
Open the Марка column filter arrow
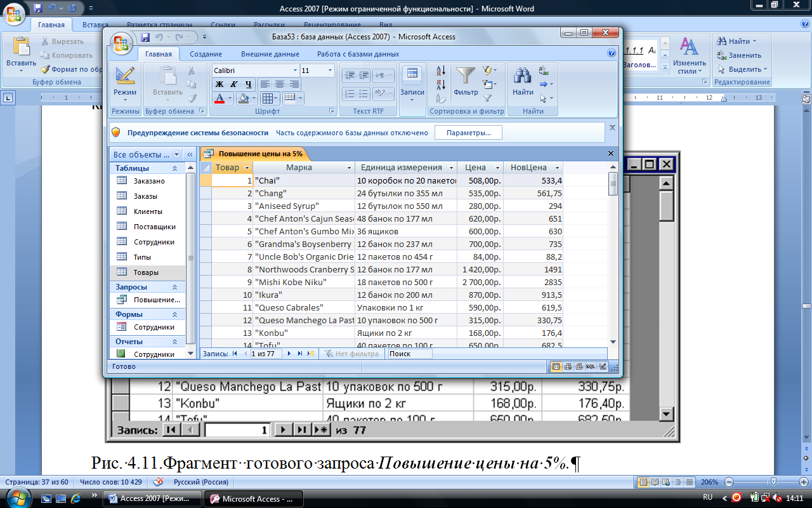coord(349,168)
